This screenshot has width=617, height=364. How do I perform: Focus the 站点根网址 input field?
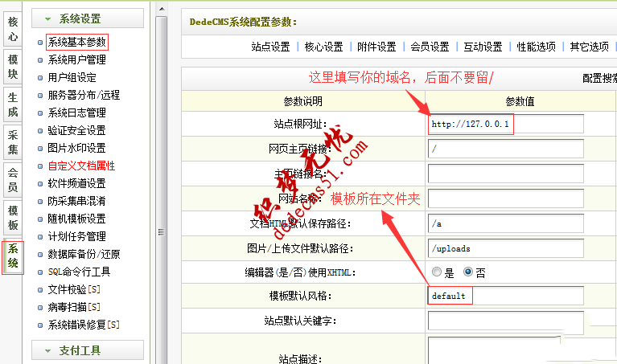pos(506,125)
